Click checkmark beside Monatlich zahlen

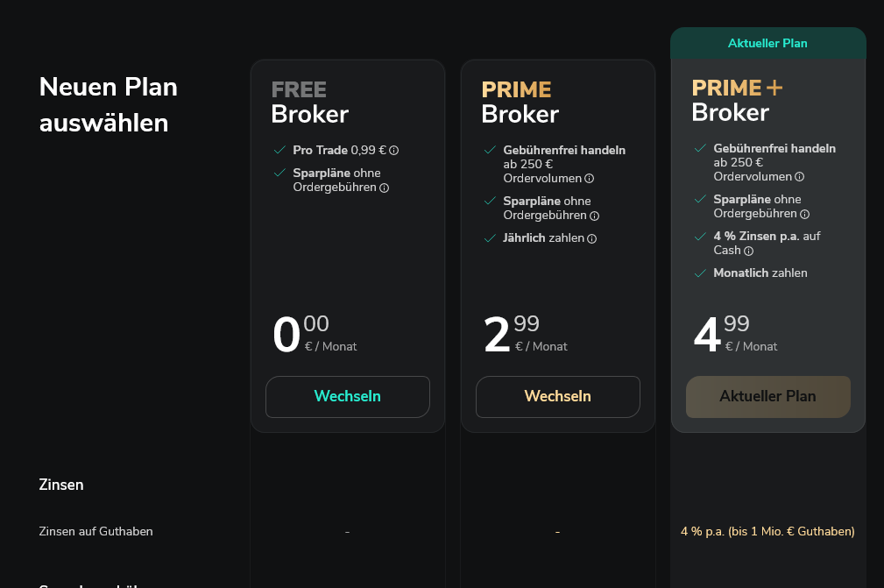point(700,273)
